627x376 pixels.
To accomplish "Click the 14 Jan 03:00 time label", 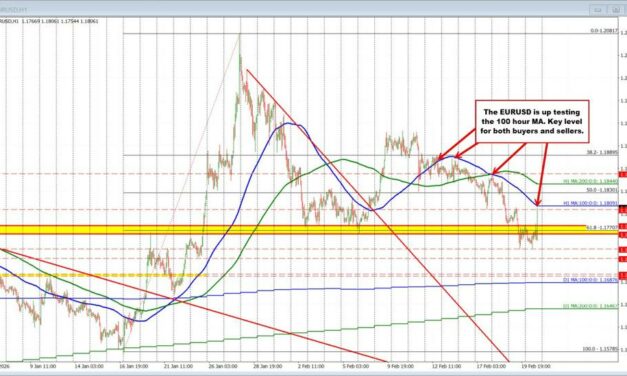I will tap(89, 366).
